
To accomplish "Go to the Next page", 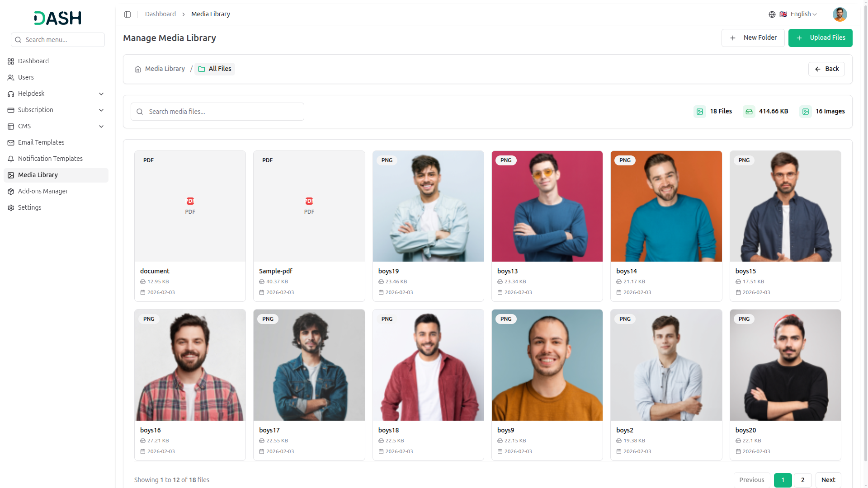I will point(828,480).
